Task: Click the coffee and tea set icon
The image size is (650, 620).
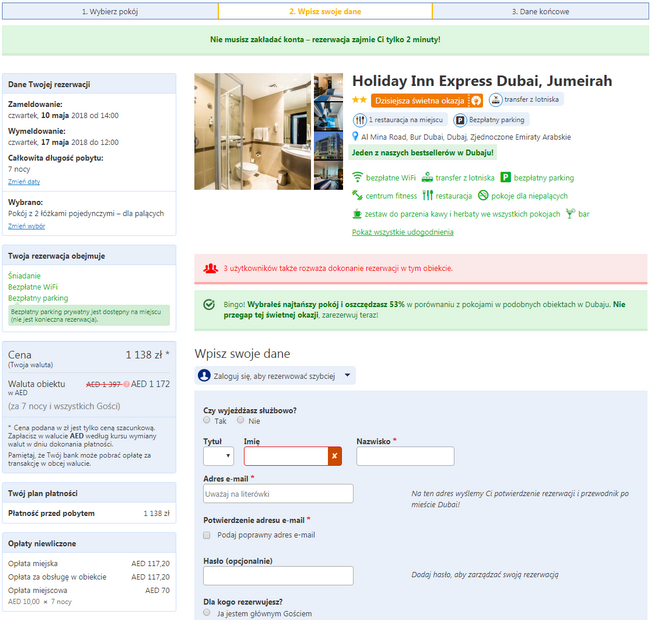Action: pos(357,214)
